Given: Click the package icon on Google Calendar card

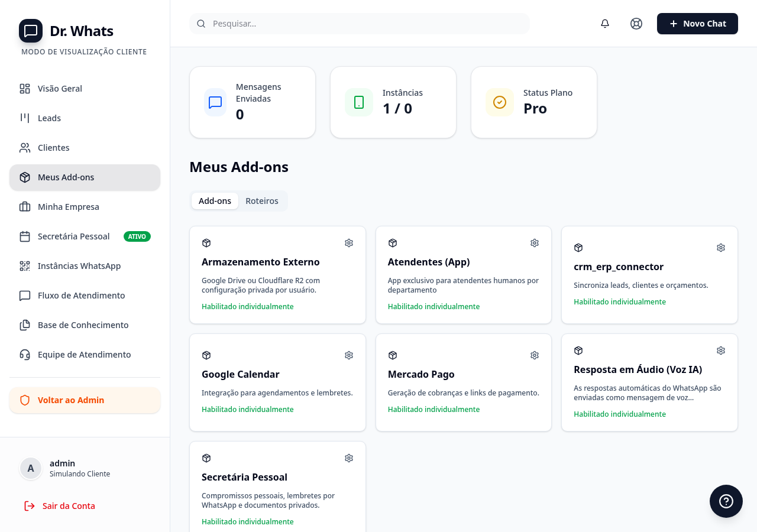Looking at the screenshot, I should pos(206,355).
